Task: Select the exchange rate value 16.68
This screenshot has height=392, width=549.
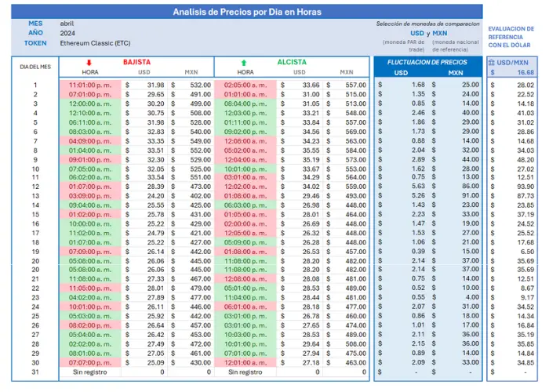Action: tap(525, 72)
